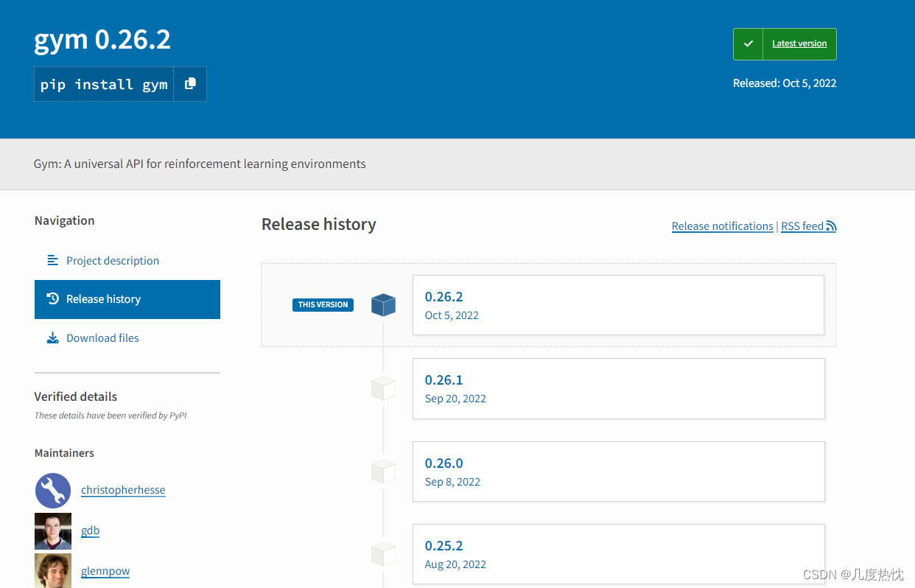Image resolution: width=915 pixels, height=588 pixels.
Task: Click the 'Verified details' heading
Action: [x=76, y=396]
